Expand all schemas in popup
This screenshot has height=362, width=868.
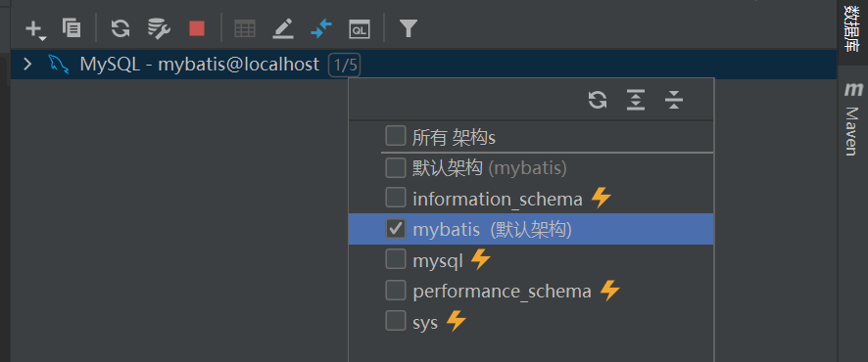(636, 100)
